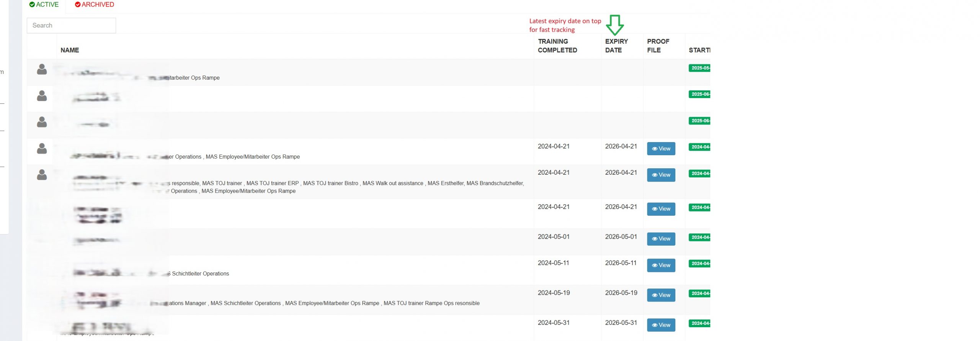This screenshot has width=980, height=341.
Task: Click the Search input field
Action: click(x=71, y=25)
